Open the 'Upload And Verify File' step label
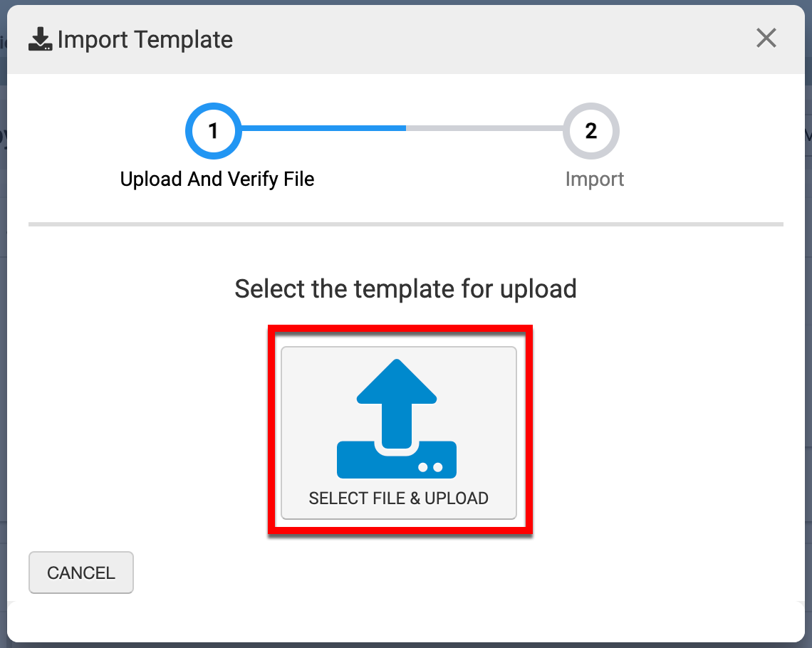 coord(217,179)
